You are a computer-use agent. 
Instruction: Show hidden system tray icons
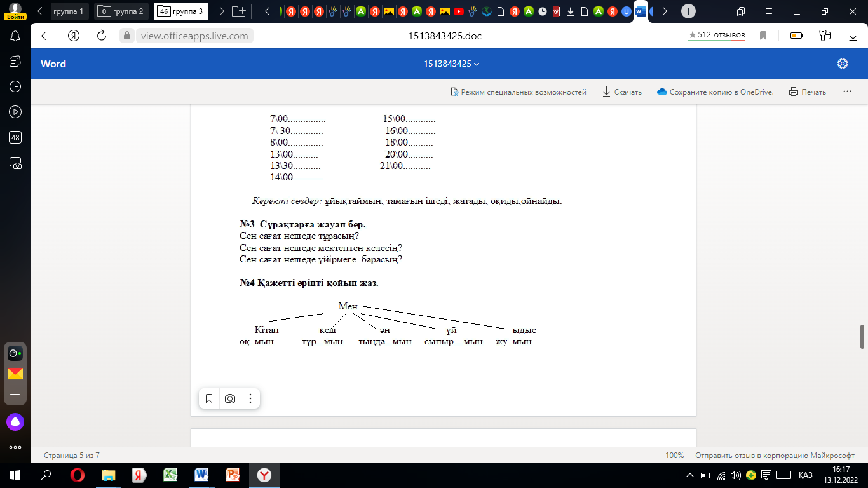690,475
